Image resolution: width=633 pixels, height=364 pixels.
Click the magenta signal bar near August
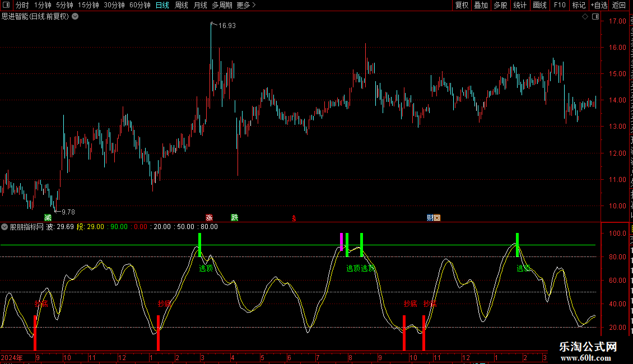click(x=342, y=242)
